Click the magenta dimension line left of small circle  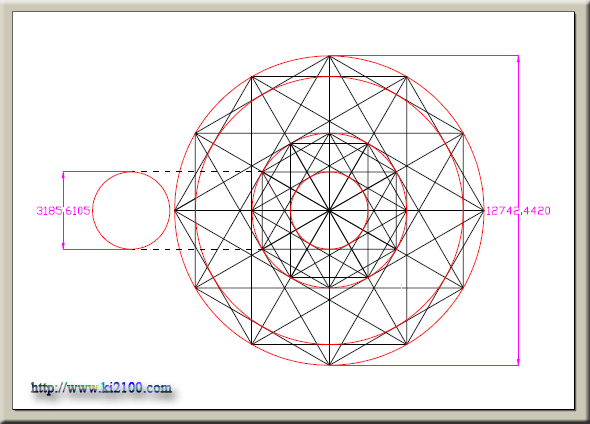pyautogui.click(x=63, y=210)
